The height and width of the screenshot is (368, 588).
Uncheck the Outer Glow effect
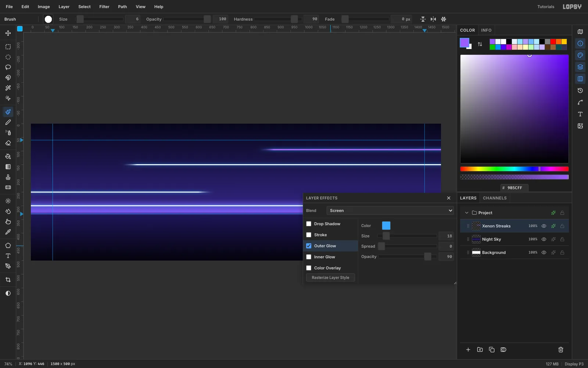[309, 246]
